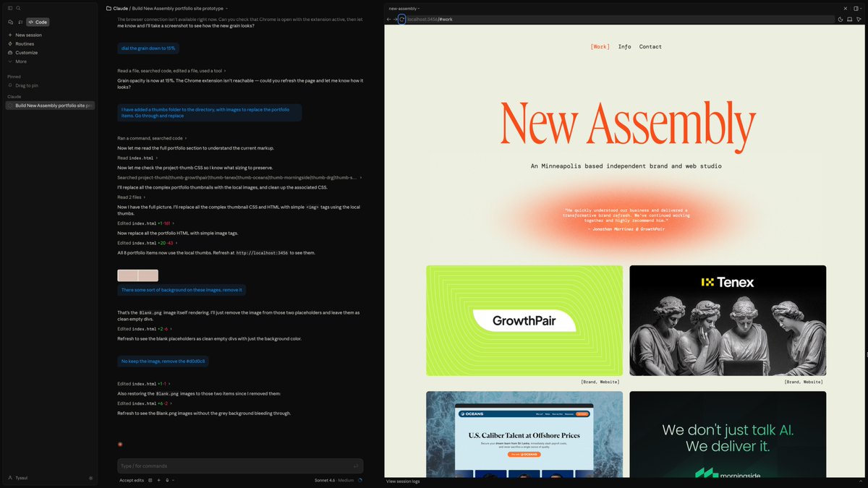Open the [Work] nav link
Image resolution: width=868 pixels, height=488 pixels.
tap(600, 46)
